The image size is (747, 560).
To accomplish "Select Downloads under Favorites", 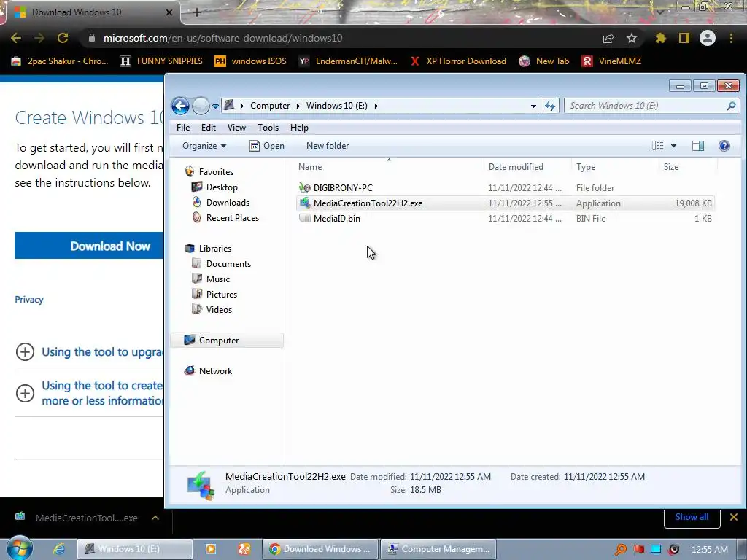I will point(228,203).
